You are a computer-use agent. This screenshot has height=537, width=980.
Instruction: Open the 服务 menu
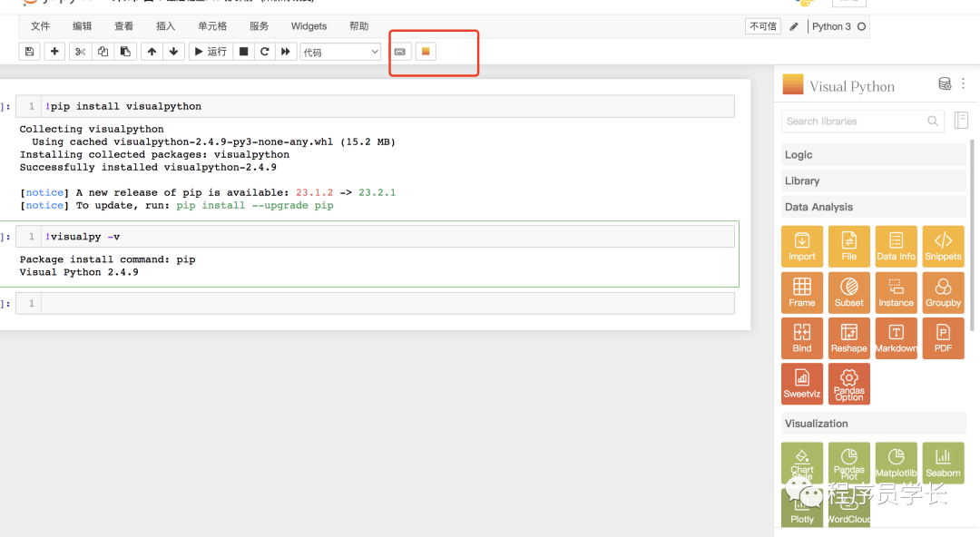click(x=259, y=26)
